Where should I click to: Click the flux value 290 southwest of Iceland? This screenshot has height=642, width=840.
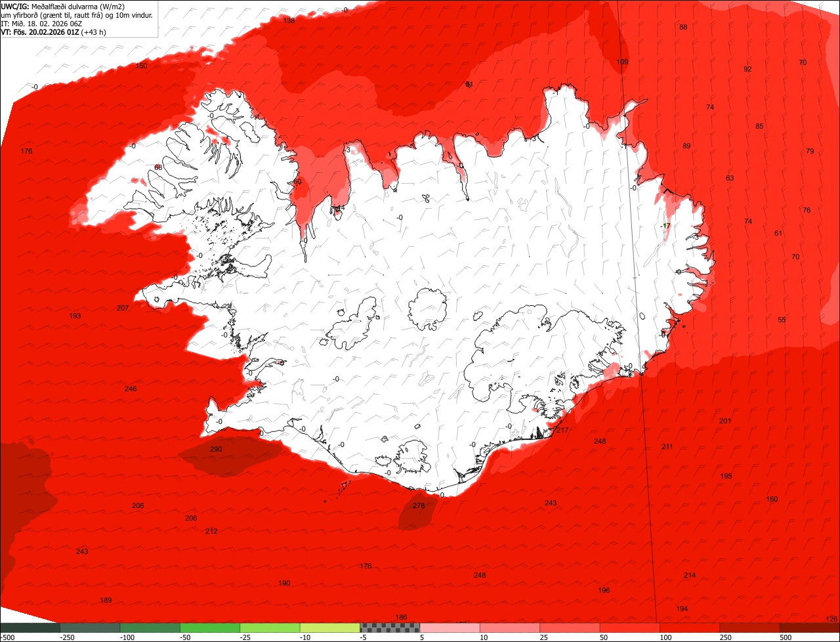pyautogui.click(x=216, y=449)
